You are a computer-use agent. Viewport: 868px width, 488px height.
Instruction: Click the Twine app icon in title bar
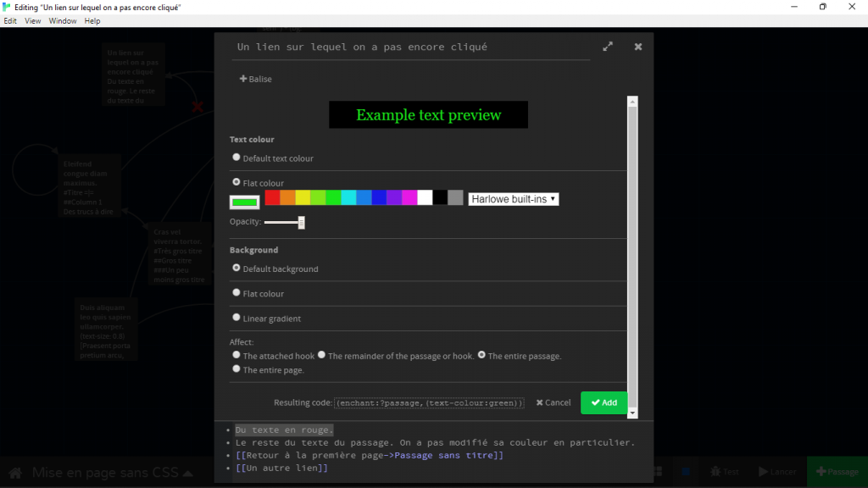point(7,7)
